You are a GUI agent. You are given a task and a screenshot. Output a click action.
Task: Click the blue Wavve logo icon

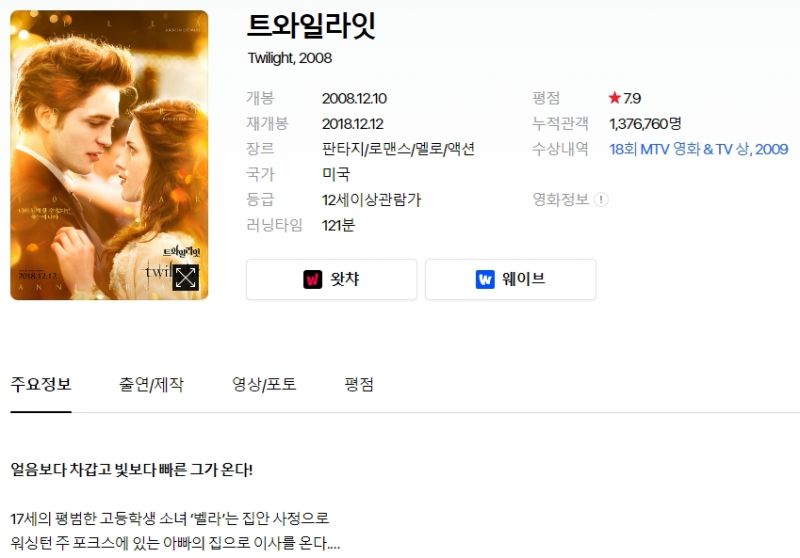tap(485, 279)
